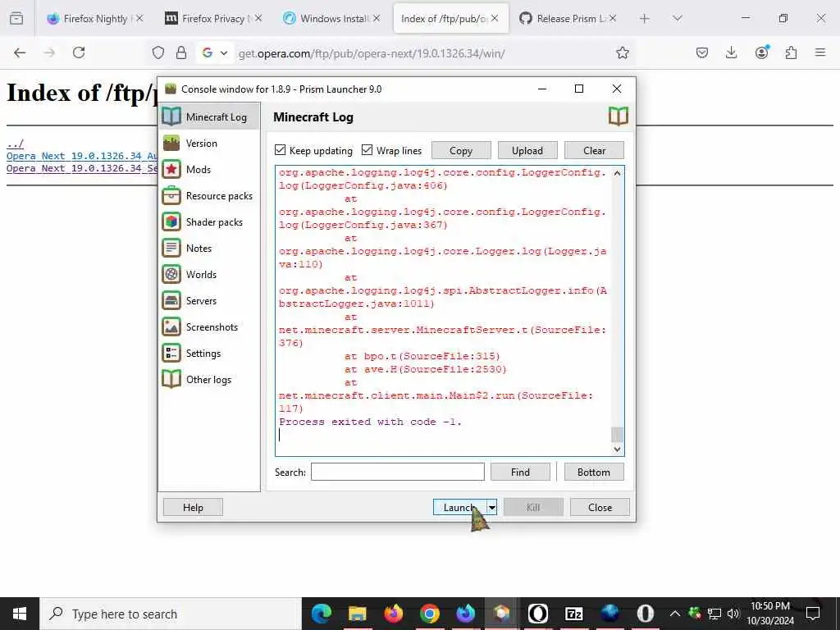Click the Settings checklist icon

pos(171,353)
